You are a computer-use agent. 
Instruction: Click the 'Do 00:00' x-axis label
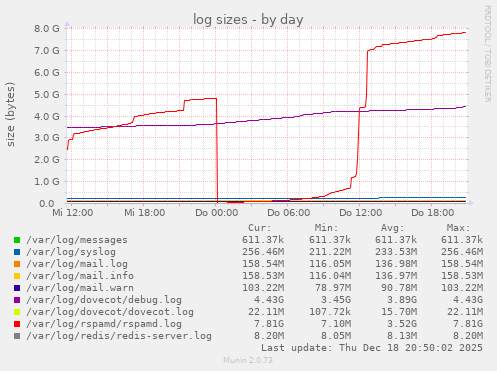tap(217, 213)
